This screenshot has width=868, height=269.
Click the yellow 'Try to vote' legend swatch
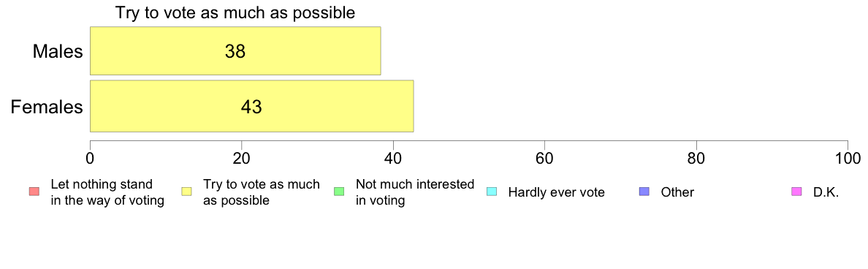pos(186,192)
